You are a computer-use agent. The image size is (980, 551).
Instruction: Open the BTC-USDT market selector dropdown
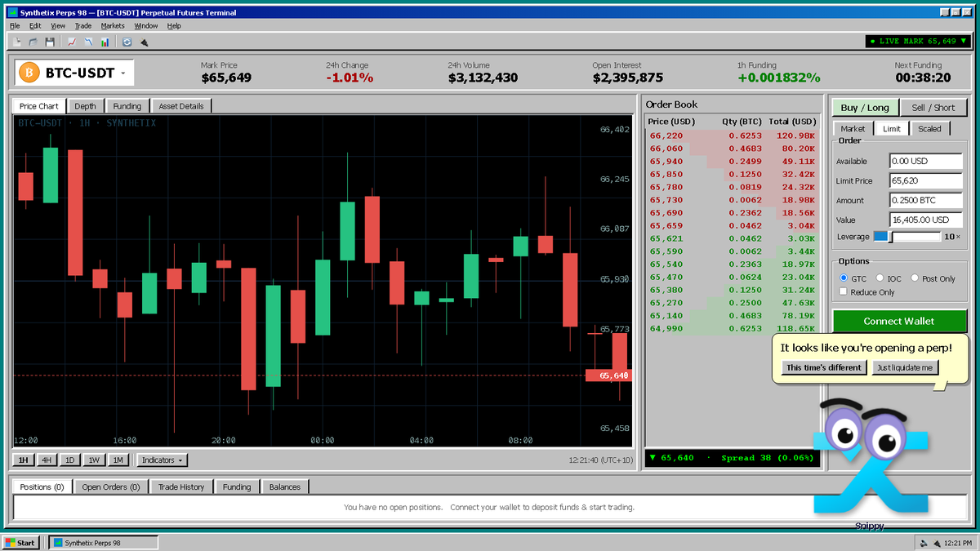pos(74,73)
